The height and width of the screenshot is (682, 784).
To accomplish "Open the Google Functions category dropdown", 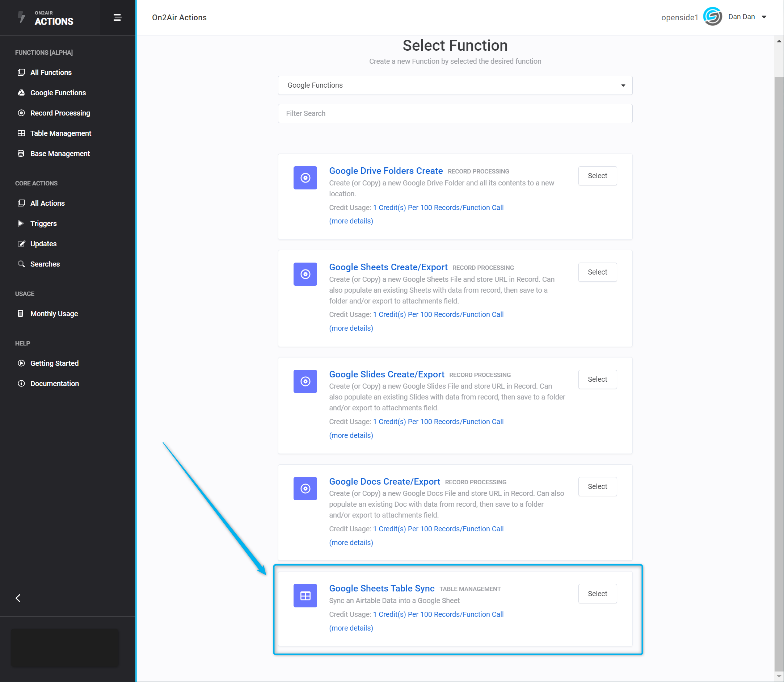I will tap(455, 85).
